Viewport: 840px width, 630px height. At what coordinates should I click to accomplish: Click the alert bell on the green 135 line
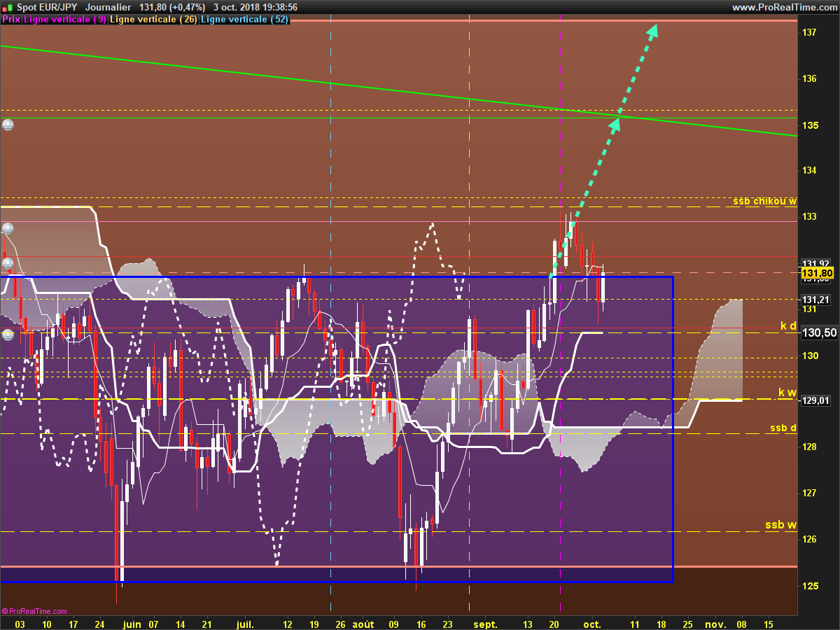tap(8, 125)
